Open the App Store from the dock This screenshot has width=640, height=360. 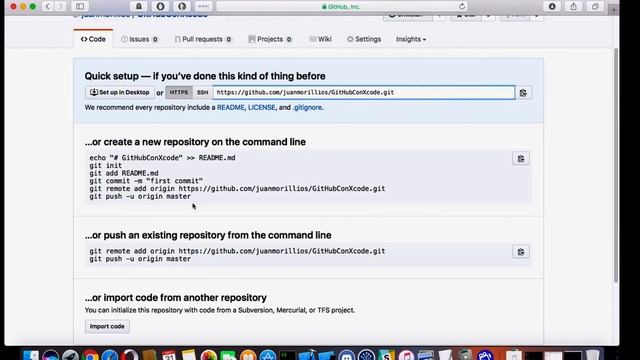[268, 355]
